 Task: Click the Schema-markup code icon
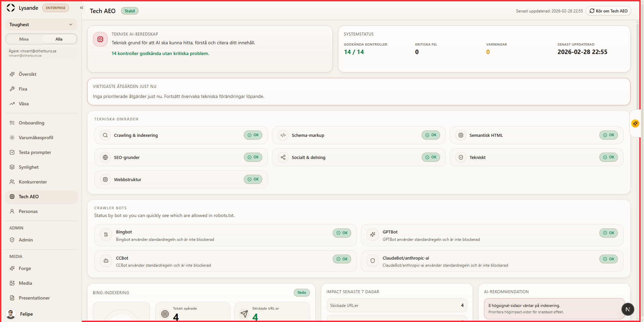(x=283, y=135)
